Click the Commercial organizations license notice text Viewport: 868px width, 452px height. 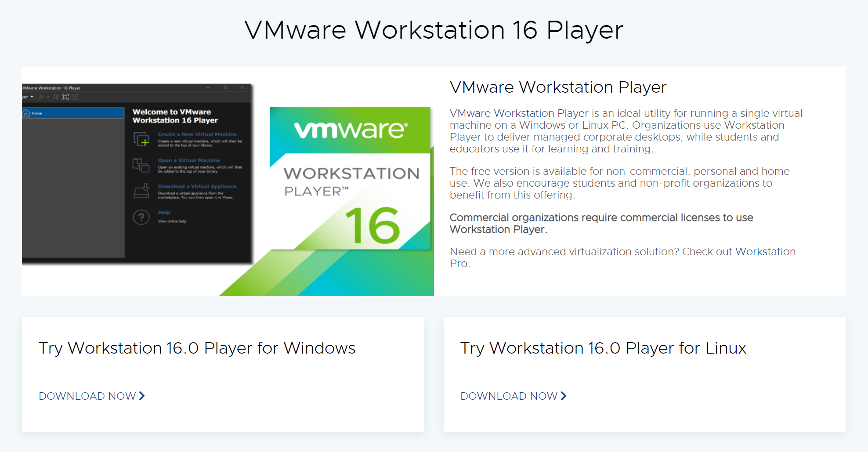coord(601,224)
